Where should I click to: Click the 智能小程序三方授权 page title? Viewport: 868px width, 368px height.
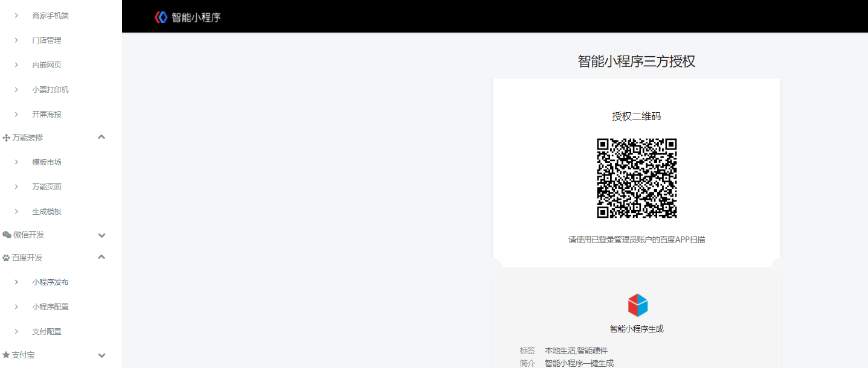(637, 61)
